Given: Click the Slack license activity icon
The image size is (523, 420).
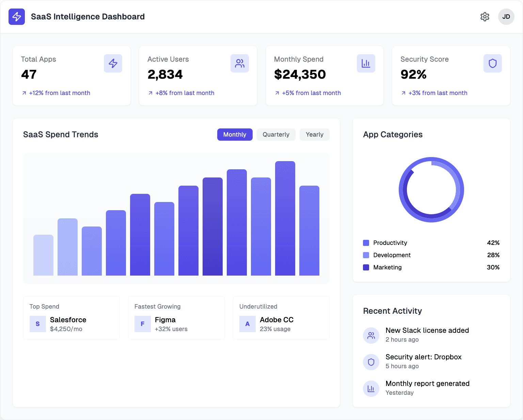Looking at the screenshot, I should 371,336.
